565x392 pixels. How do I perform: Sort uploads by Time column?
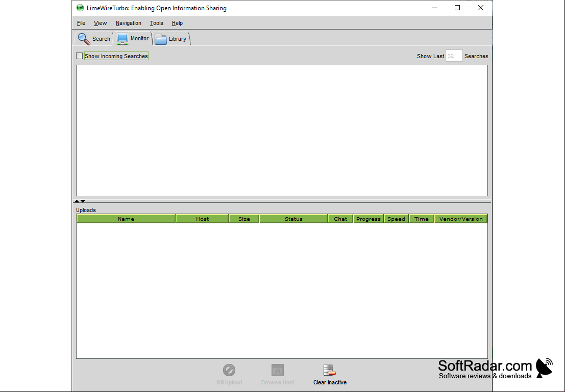pos(421,219)
